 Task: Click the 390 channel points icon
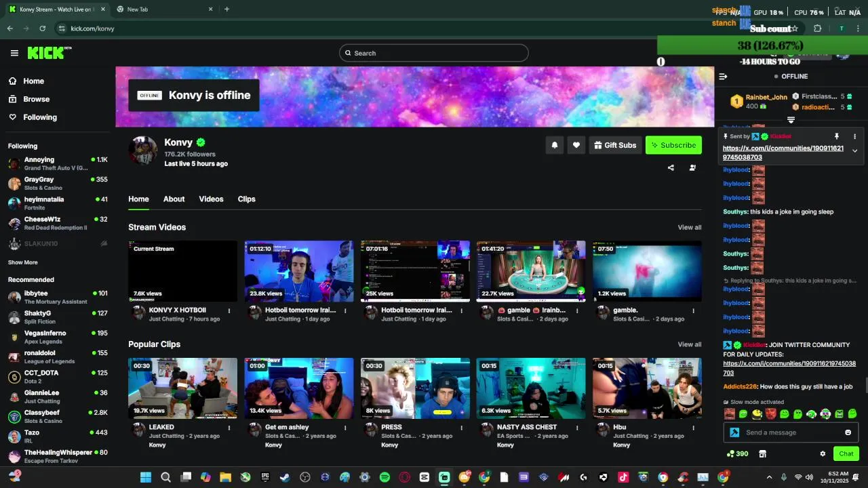[x=737, y=454]
